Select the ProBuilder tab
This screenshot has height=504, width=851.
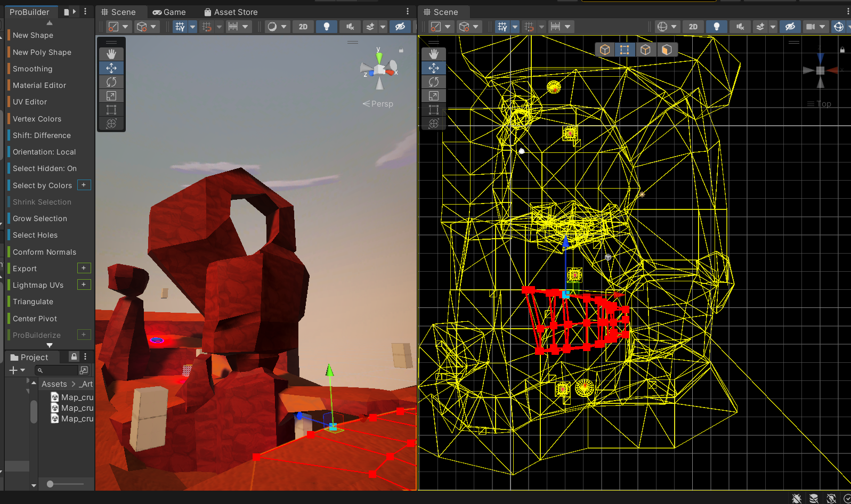point(29,12)
